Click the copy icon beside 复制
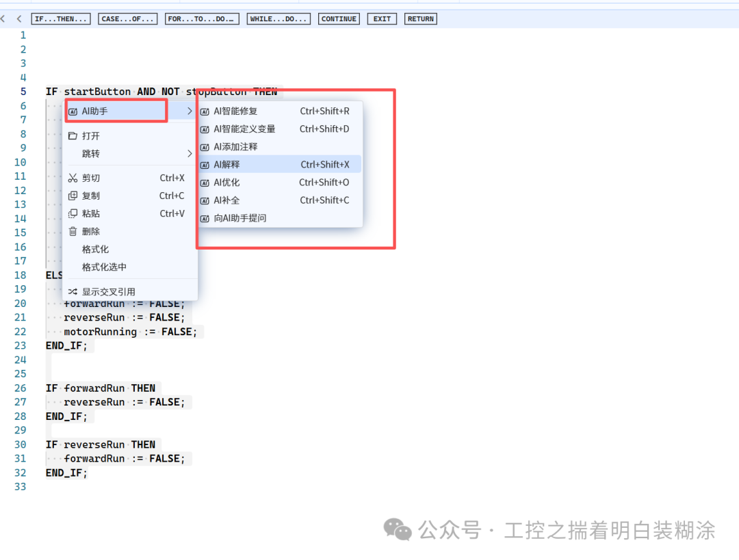This screenshot has height=560, width=739. (73, 196)
